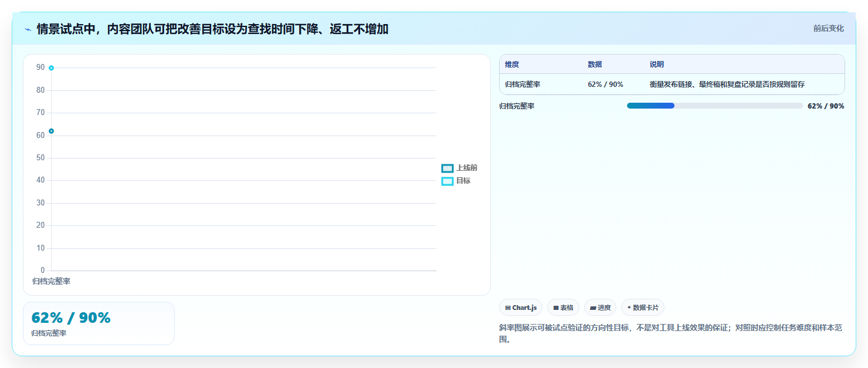Click the 斜率图 footnote paragraph
This screenshot has width=868, height=368.
[671, 333]
